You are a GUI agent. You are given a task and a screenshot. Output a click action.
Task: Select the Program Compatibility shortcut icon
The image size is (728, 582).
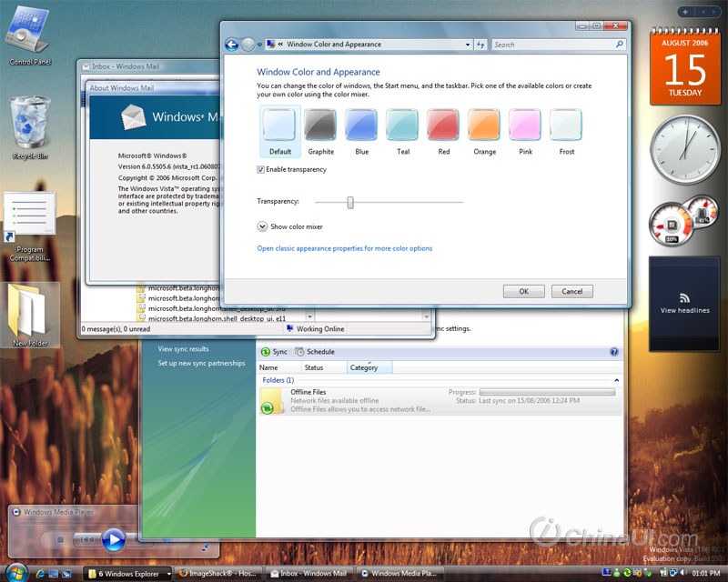(x=30, y=227)
